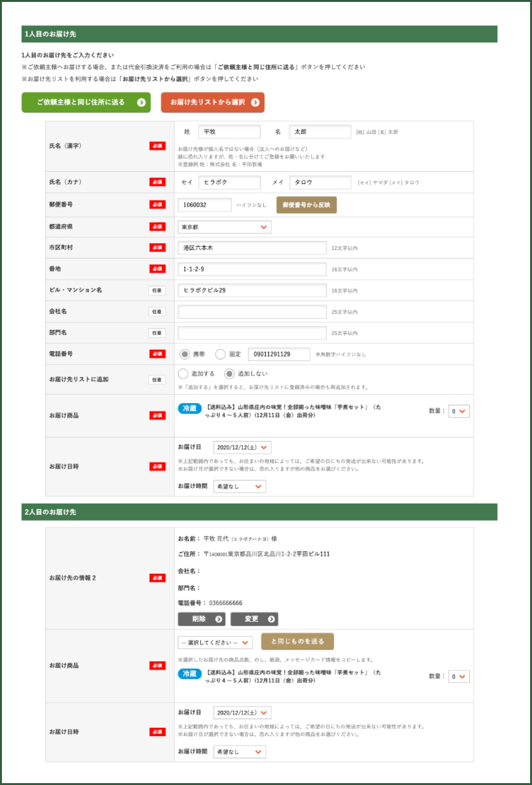
Task: Click 番地 field containing 1-1-2-9
Action: tap(252, 269)
